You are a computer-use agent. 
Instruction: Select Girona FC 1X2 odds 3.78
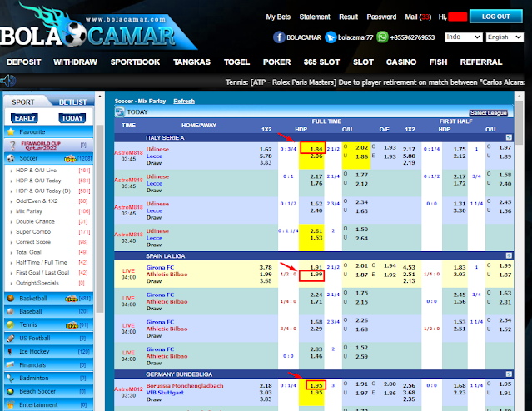tap(266, 267)
